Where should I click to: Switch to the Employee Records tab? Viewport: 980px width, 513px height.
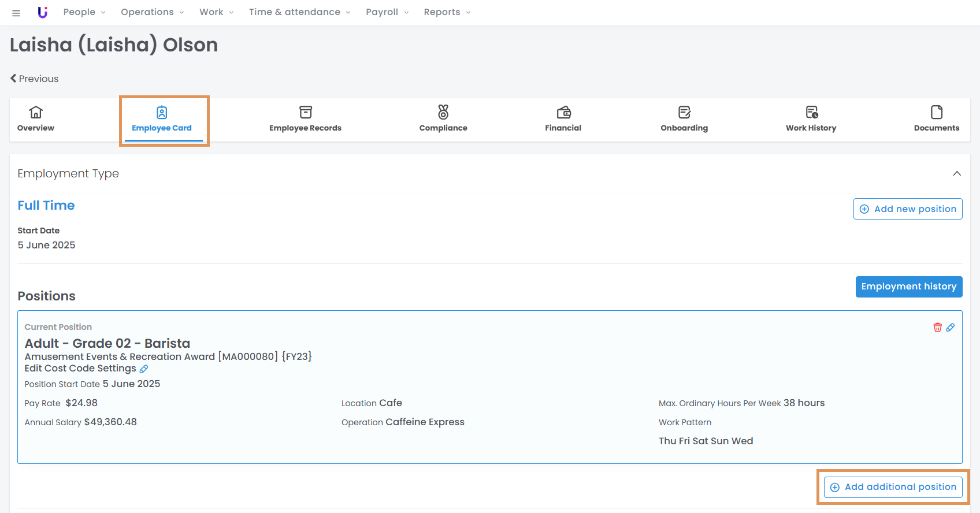305,120
